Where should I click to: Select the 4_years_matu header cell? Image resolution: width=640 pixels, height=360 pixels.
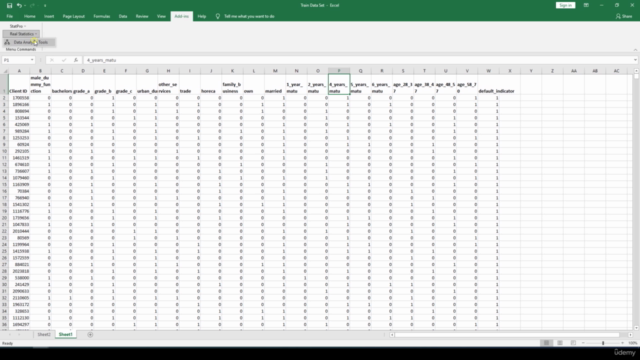pyautogui.click(x=339, y=84)
